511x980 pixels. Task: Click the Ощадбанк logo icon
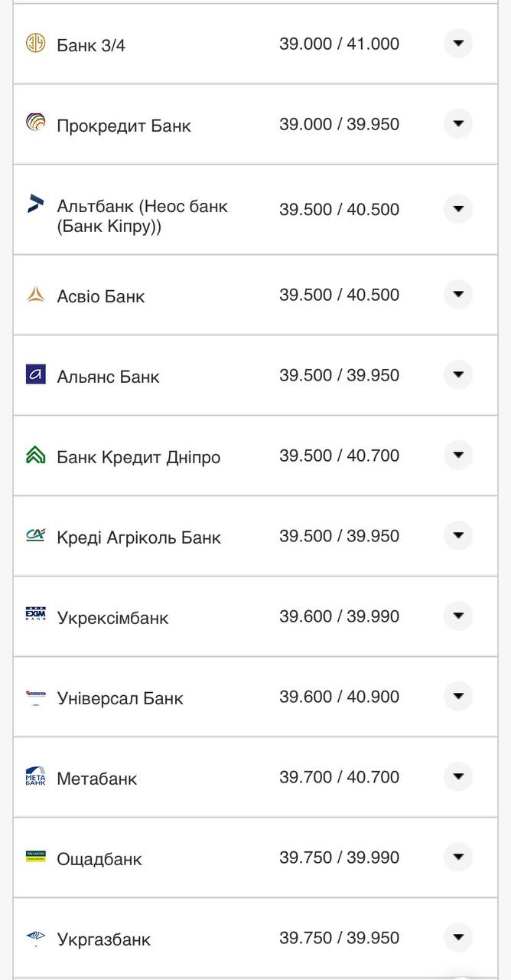coord(36,857)
